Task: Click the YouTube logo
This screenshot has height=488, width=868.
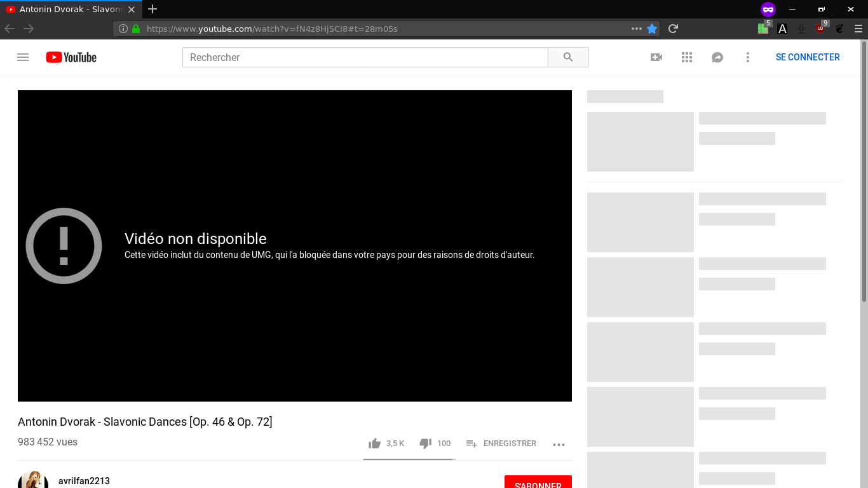Action: tap(71, 57)
